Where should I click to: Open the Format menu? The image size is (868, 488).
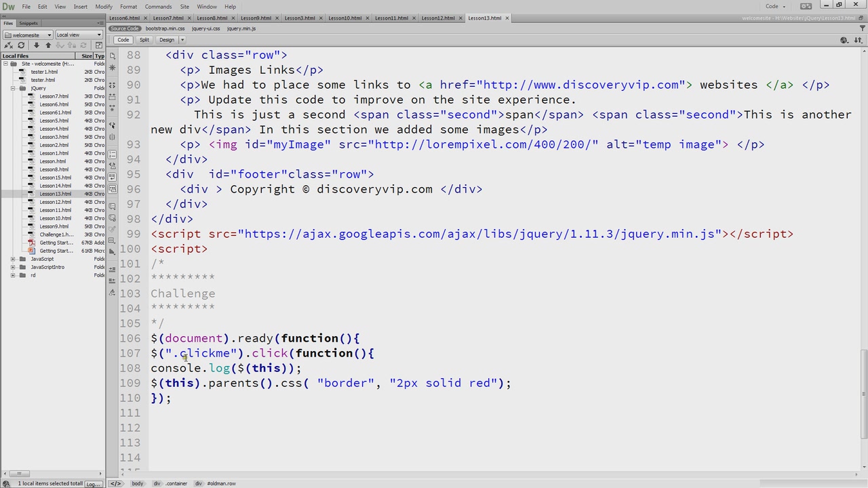pyautogui.click(x=128, y=7)
